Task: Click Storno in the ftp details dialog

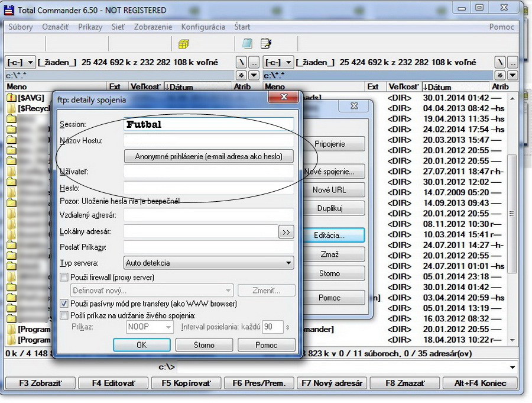Action: (x=204, y=345)
